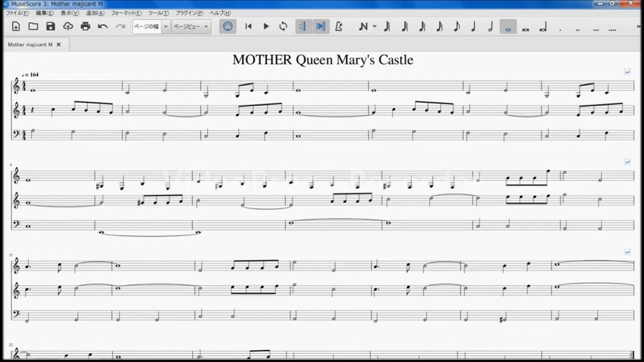Open the 編集(E) menu
Viewport: 644px width, 362px height.
point(44,13)
